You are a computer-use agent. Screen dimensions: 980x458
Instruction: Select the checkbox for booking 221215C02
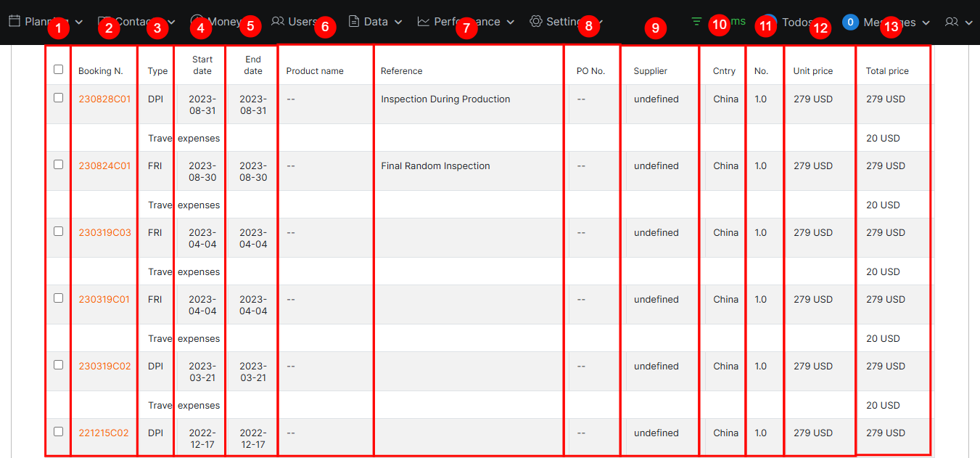59,432
